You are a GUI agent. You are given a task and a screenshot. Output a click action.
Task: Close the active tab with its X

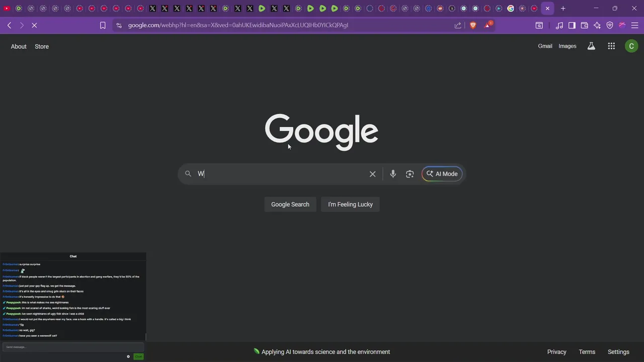547,9
